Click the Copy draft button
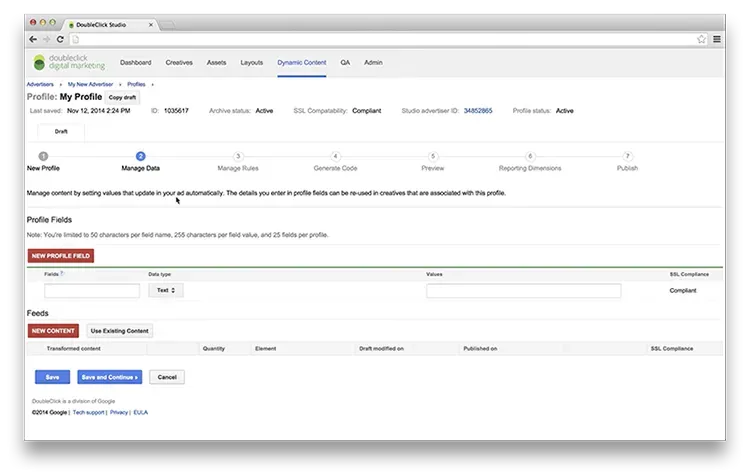Viewport: 750px width, 476px height. coord(122,97)
